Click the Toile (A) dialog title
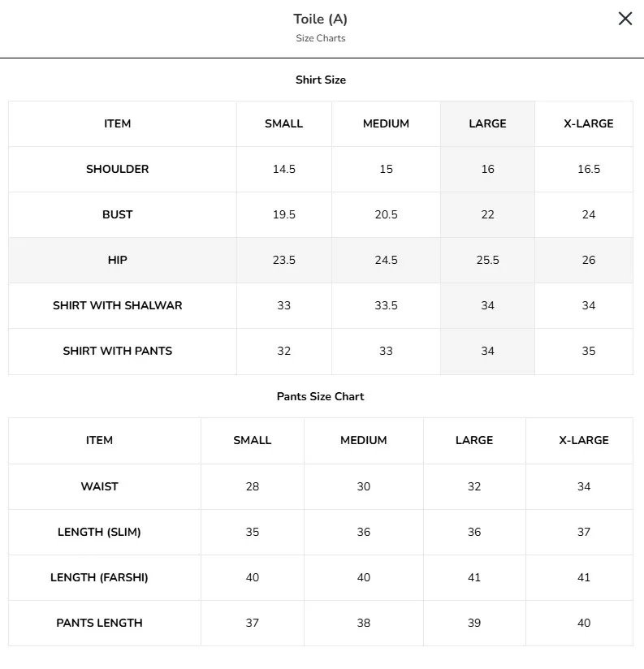This screenshot has width=644, height=669. [x=321, y=19]
